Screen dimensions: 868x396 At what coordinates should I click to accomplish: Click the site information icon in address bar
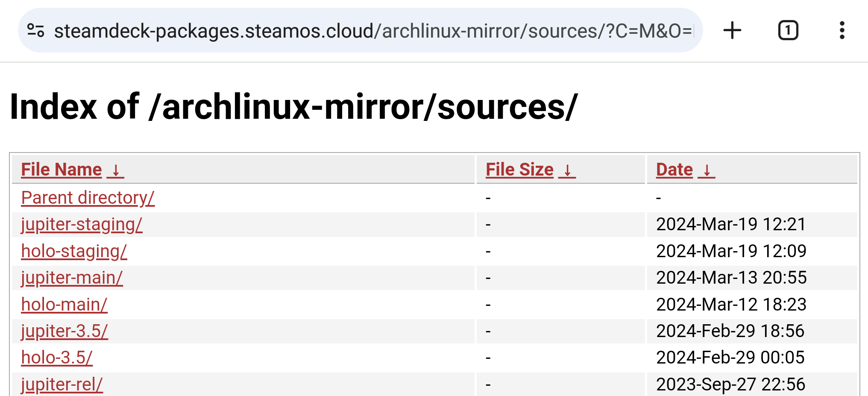36,30
